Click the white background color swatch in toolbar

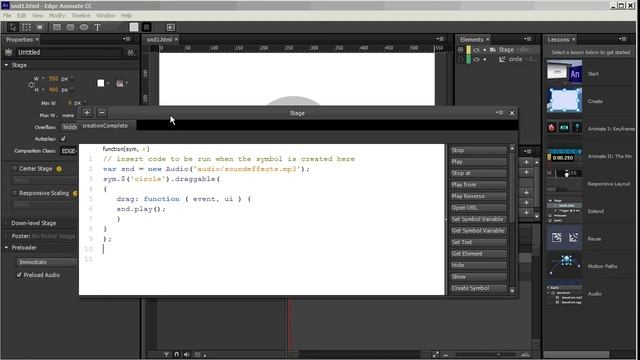click(134, 27)
